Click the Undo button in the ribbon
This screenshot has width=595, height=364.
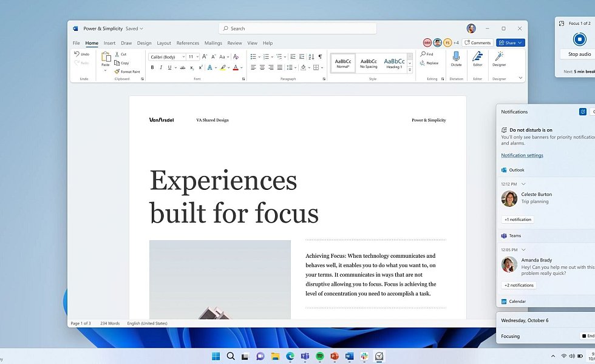(81, 54)
